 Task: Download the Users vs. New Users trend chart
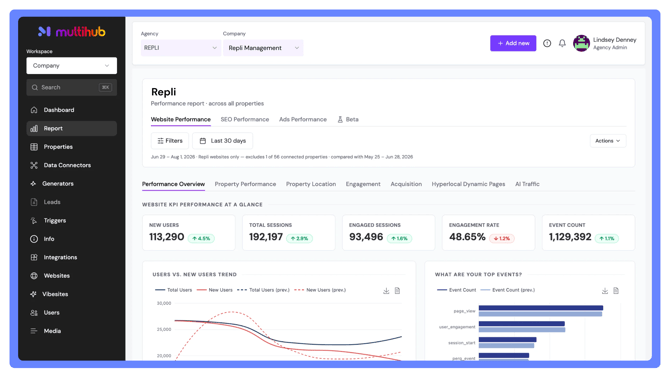click(x=386, y=291)
